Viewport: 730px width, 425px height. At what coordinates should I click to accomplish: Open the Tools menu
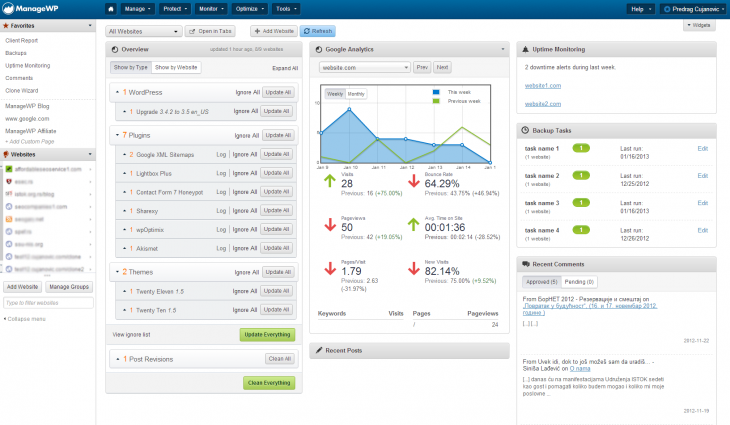(x=286, y=9)
